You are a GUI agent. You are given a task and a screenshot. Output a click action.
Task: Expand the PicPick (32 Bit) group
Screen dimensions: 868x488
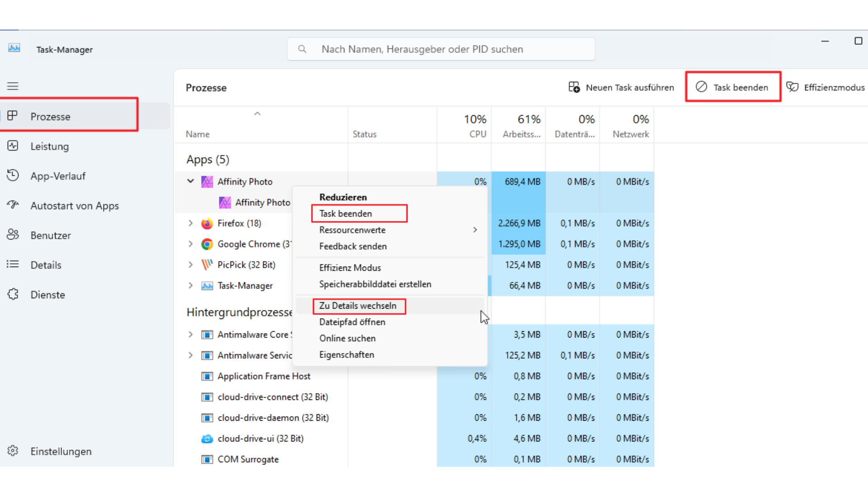click(x=190, y=265)
